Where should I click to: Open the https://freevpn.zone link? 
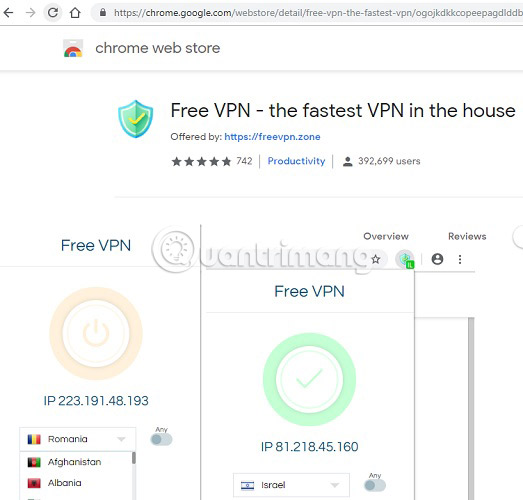click(x=272, y=137)
